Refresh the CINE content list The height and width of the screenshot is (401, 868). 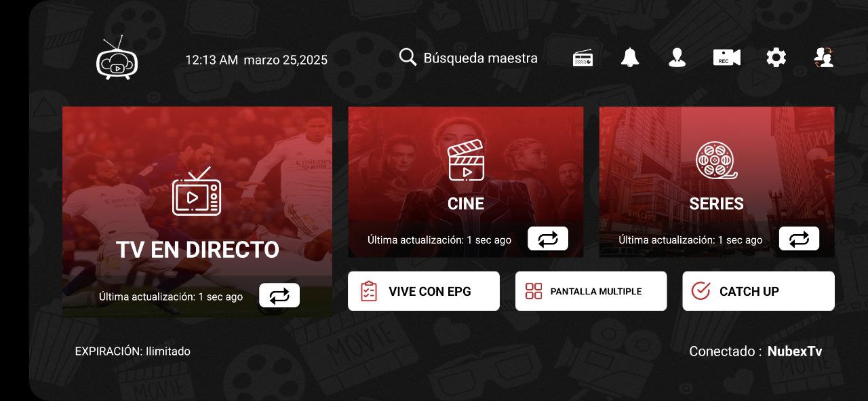(548, 239)
